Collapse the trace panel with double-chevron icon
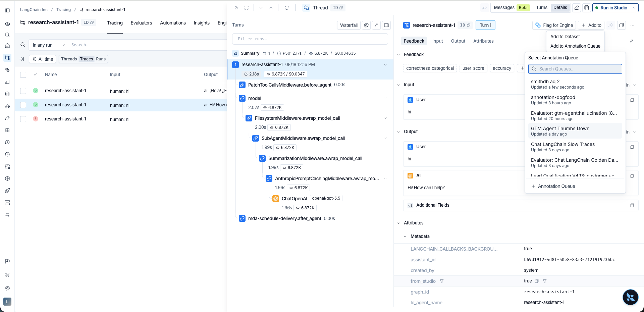 236,8
